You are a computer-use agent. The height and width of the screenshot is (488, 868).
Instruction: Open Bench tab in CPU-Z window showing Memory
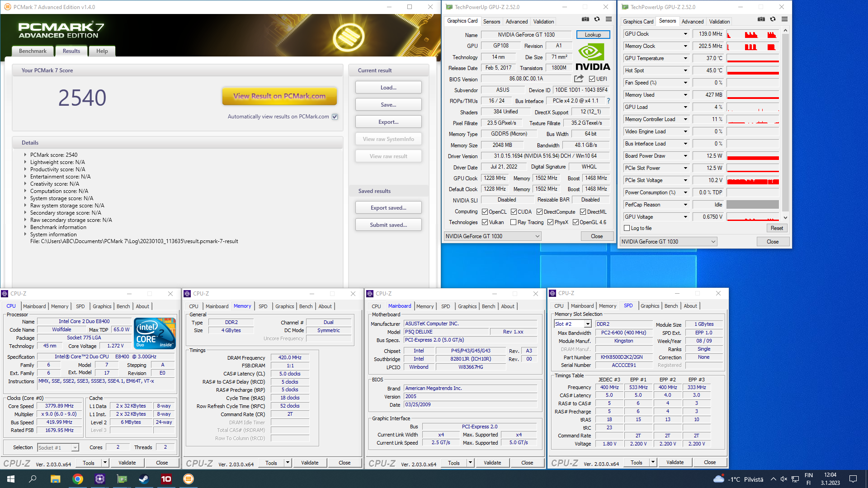[306, 306]
